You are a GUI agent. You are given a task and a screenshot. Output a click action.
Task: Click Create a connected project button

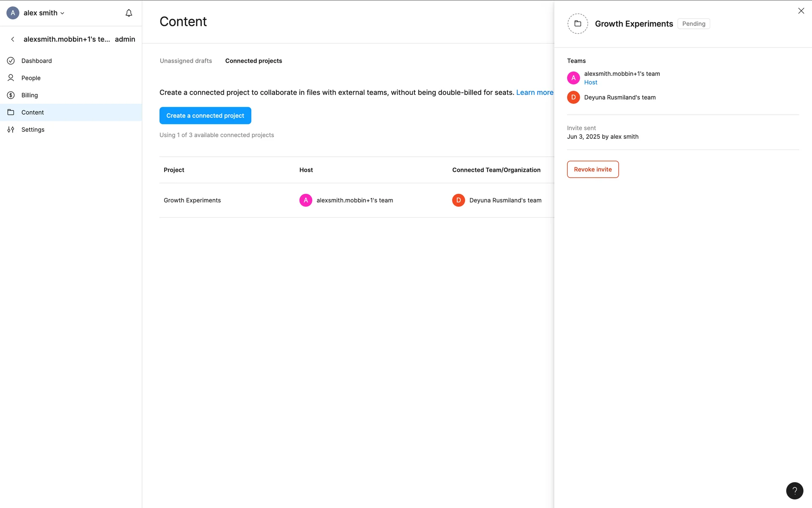(205, 116)
